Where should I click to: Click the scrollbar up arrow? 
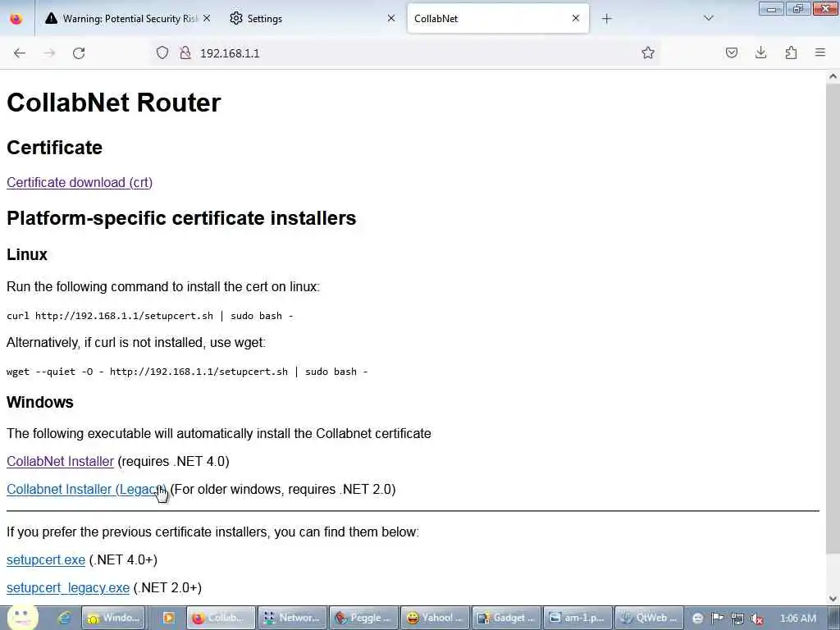tap(833, 76)
